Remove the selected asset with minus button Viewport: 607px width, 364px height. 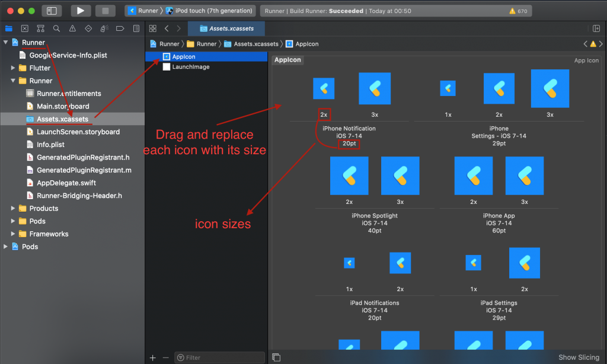click(166, 358)
